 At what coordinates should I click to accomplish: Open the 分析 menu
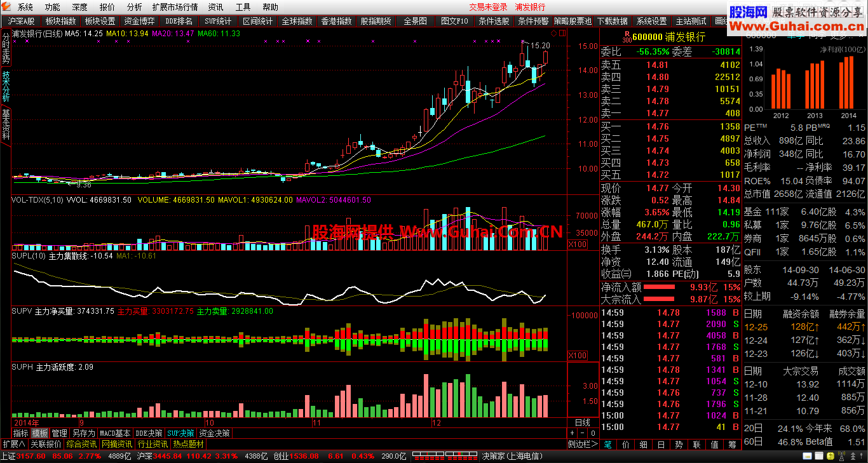[x=134, y=7]
